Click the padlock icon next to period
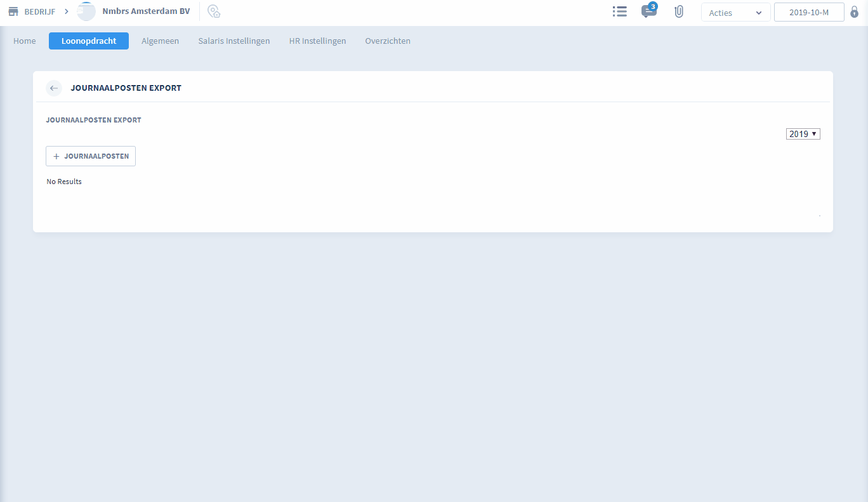 (x=854, y=12)
